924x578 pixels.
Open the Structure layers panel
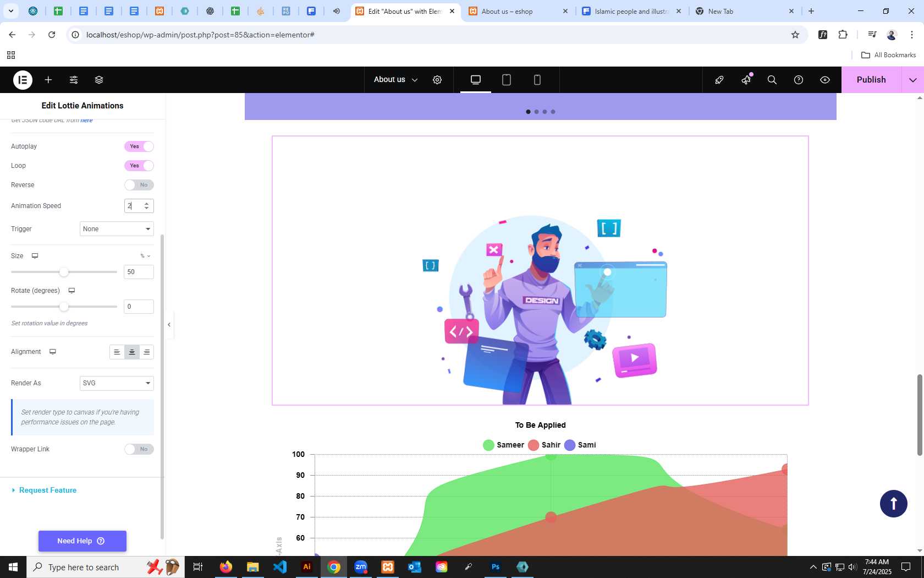click(x=99, y=80)
